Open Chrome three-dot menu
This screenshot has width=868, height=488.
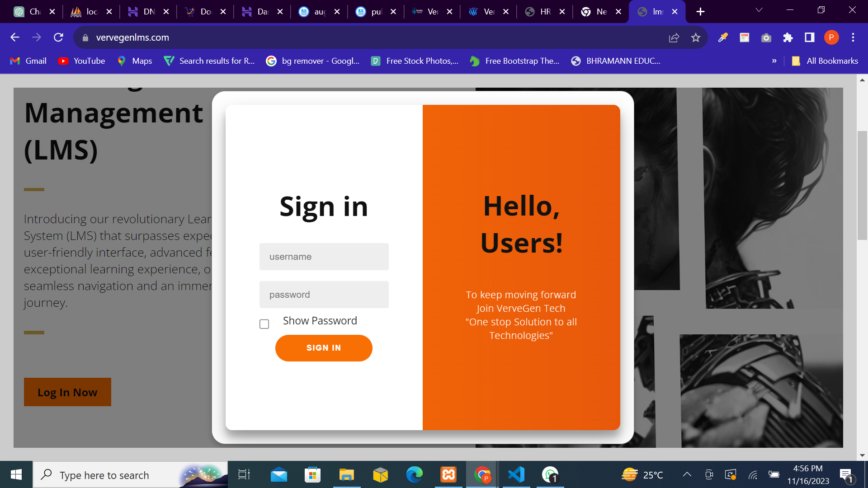[x=853, y=38]
